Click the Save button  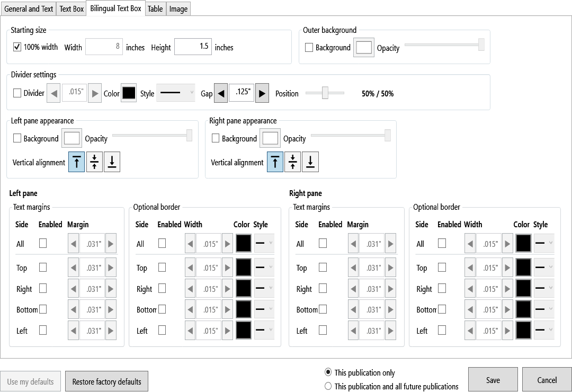click(493, 380)
